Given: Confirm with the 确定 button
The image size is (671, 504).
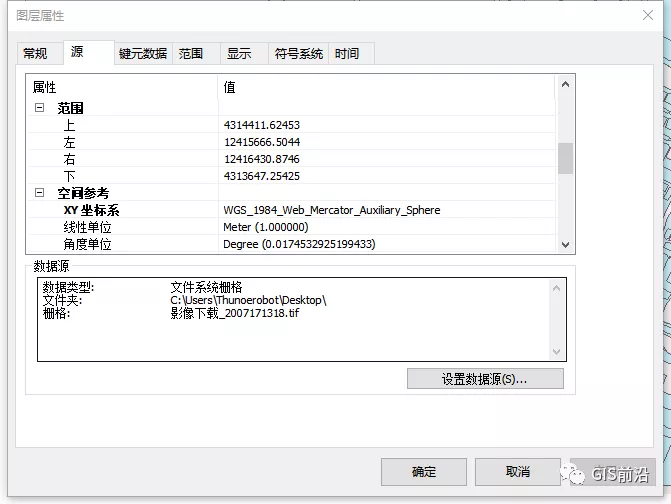Looking at the screenshot, I should 424,472.
